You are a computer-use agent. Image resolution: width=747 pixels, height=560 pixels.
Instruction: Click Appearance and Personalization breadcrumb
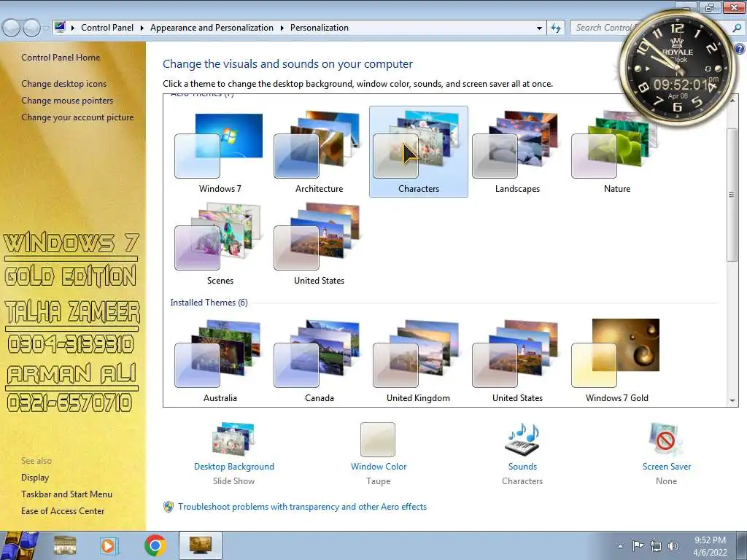coord(212,28)
